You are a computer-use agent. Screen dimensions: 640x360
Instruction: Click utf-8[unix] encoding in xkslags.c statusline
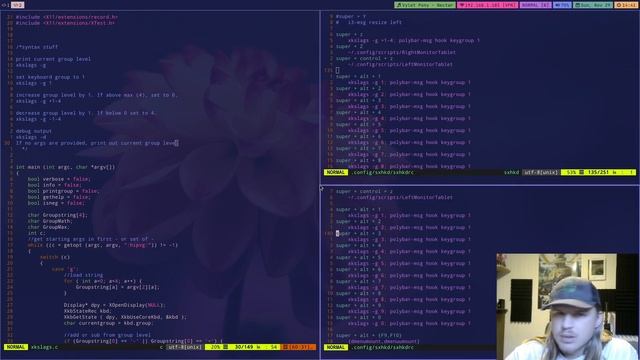click(185, 347)
